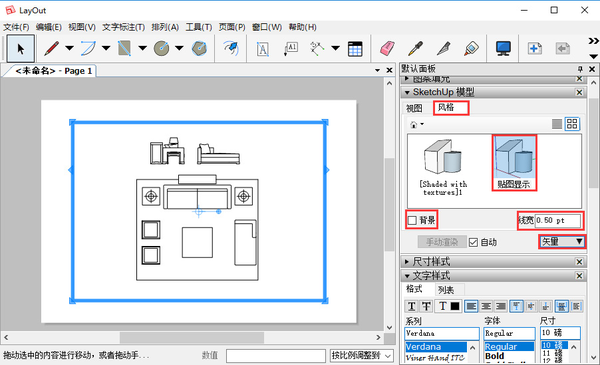Select Bold in the 字体 list
Viewport: 600px width, 365px height.
coord(494,356)
